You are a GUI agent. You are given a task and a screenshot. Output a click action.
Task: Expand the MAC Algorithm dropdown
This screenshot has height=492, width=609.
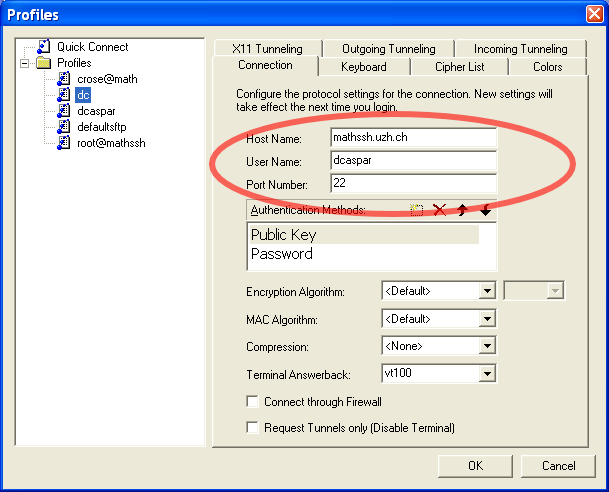(487, 319)
